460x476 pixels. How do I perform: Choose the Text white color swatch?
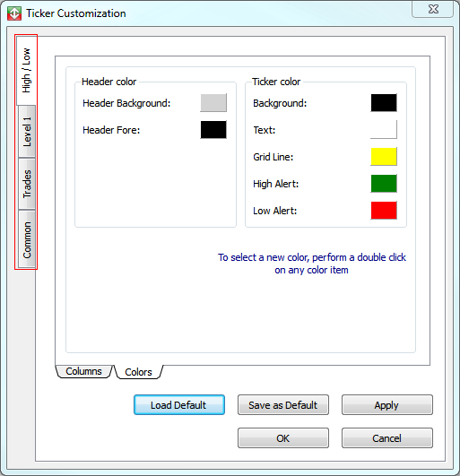point(384,130)
